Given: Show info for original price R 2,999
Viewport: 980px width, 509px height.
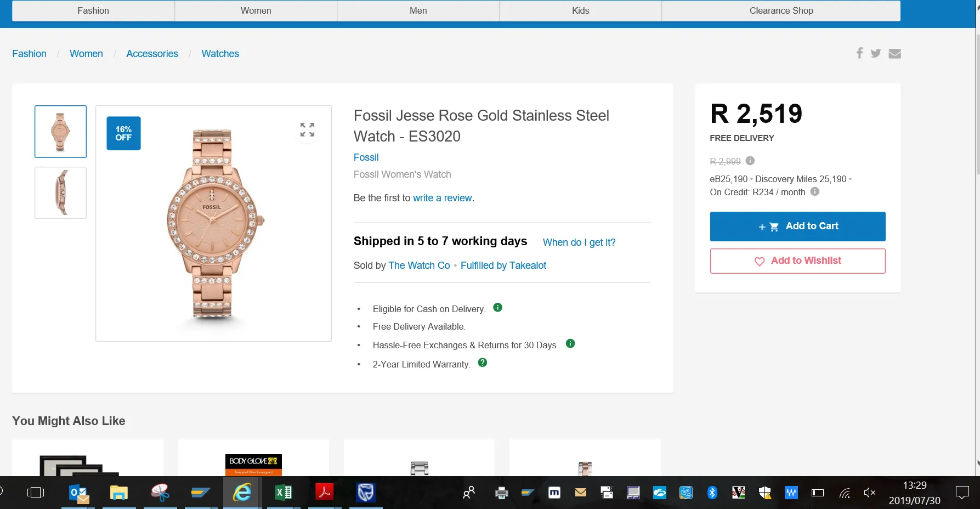Looking at the screenshot, I should 750,161.
